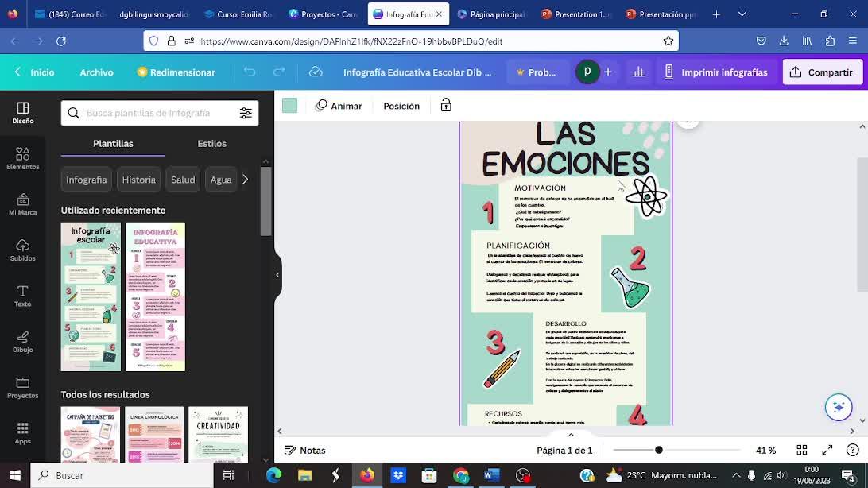Open the teal color swatch picker

click(x=289, y=105)
